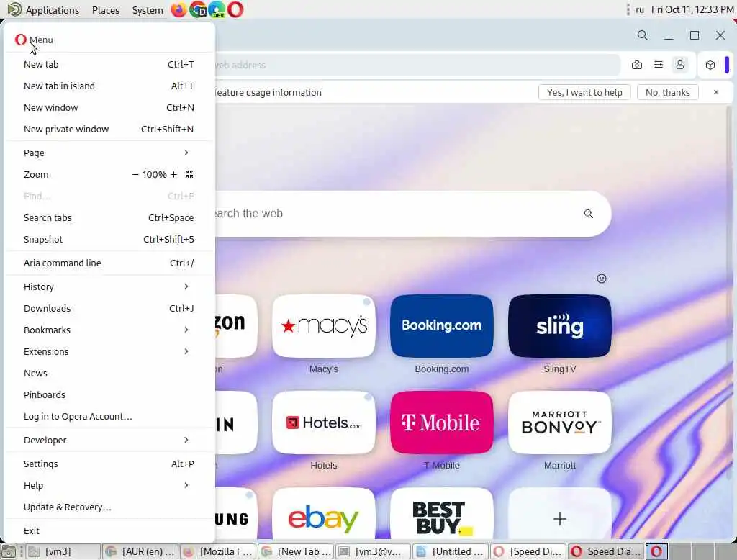This screenshot has height=560, width=737.
Task: Select New tab in island
Action: click(x=109, y=86)
